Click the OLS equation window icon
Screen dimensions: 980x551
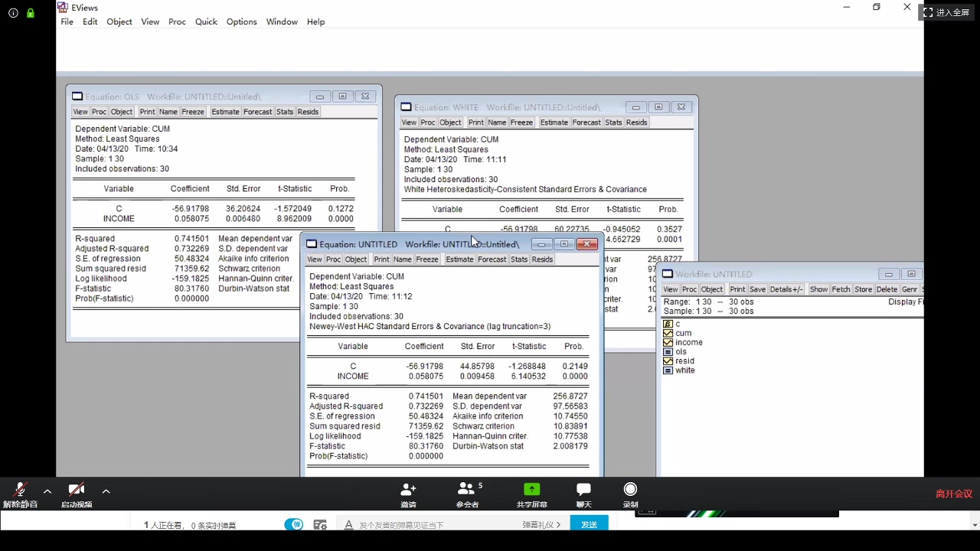[77, 96]
